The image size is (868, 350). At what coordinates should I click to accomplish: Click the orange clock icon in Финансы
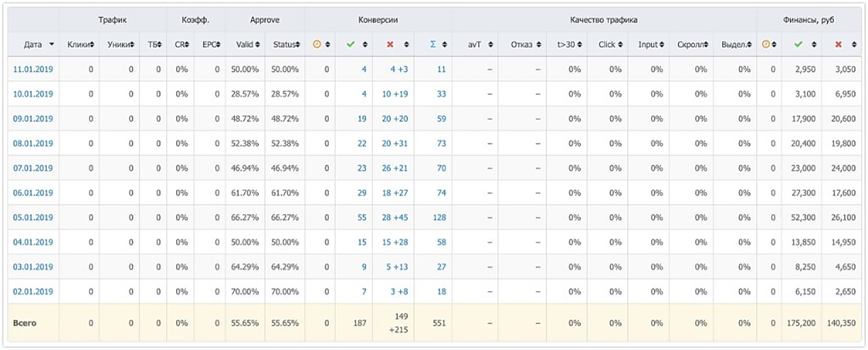pos(766,45)
